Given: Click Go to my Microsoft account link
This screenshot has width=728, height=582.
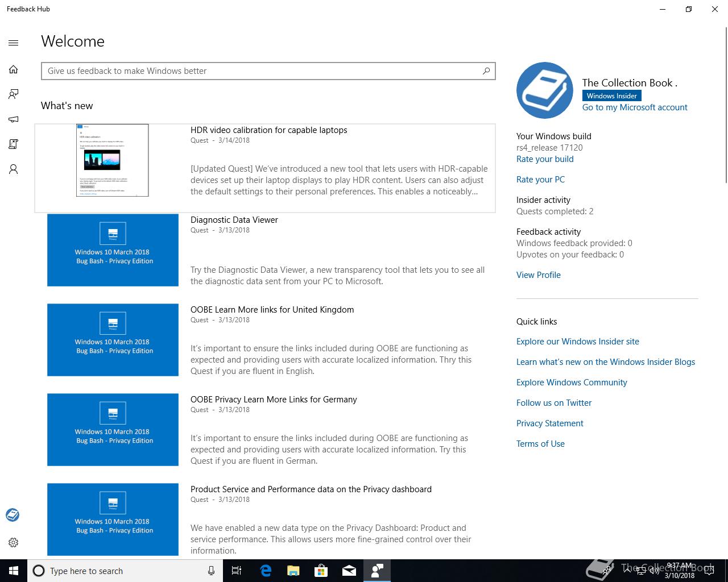Looking at the screenshot, I should (635, 107).
